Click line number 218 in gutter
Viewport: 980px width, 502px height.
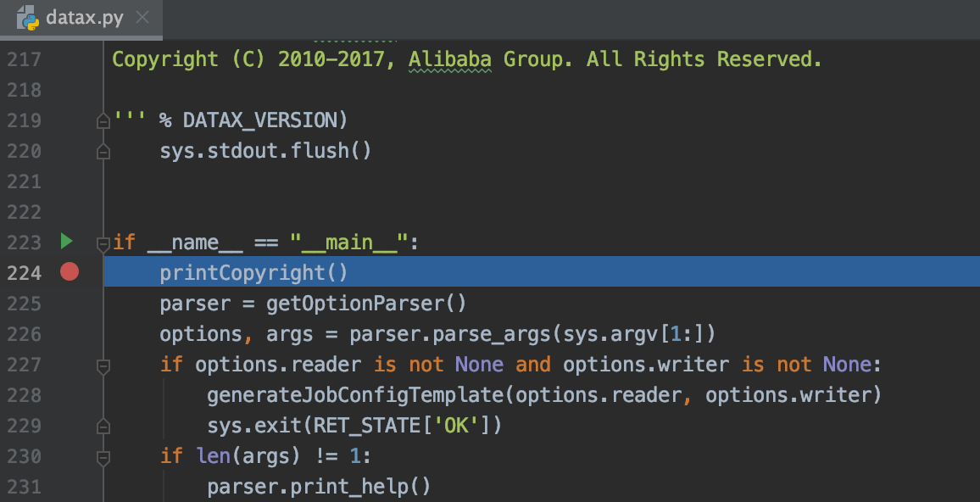(24, 90)
